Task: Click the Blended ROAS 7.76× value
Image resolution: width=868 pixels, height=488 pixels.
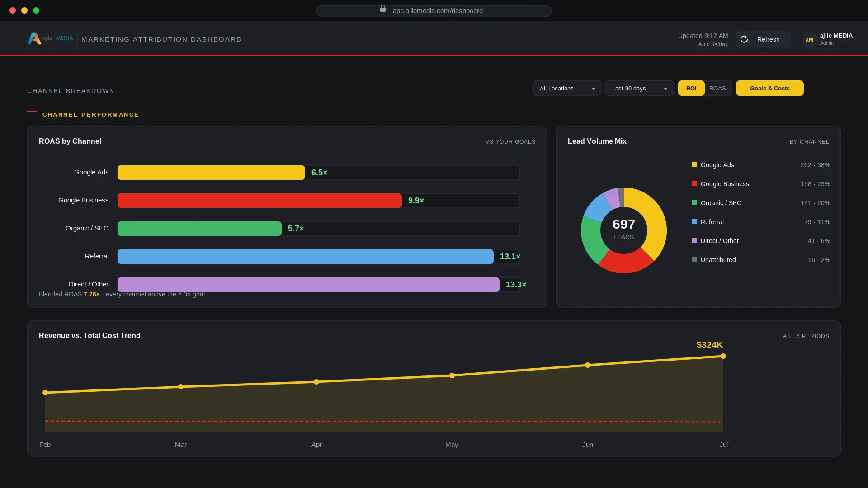Action: click(x=92, y=294)
